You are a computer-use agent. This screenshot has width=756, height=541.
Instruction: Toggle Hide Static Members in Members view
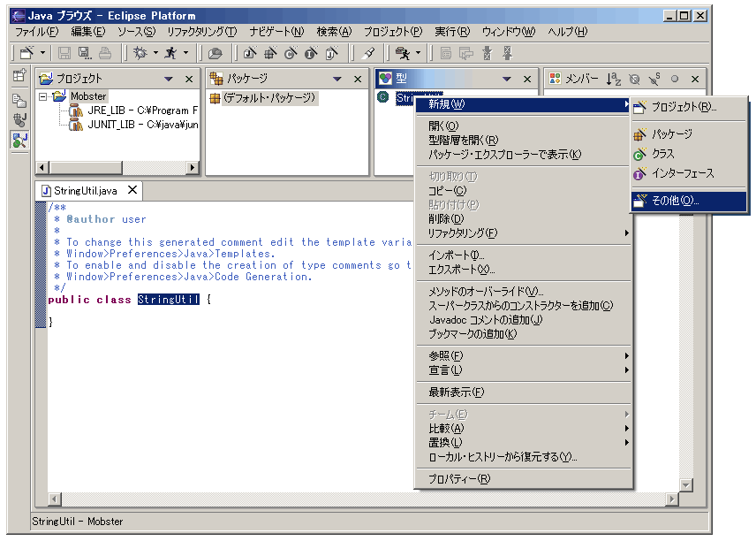(654, 79)
